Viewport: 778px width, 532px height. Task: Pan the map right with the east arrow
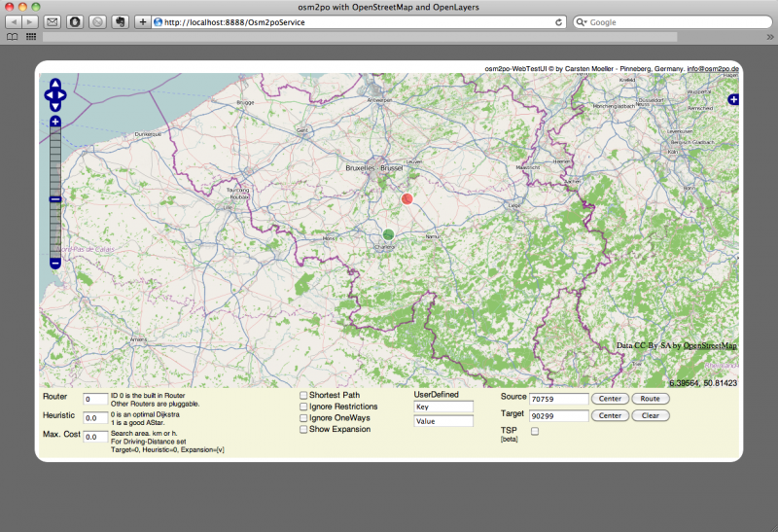(x=63, y=94)
